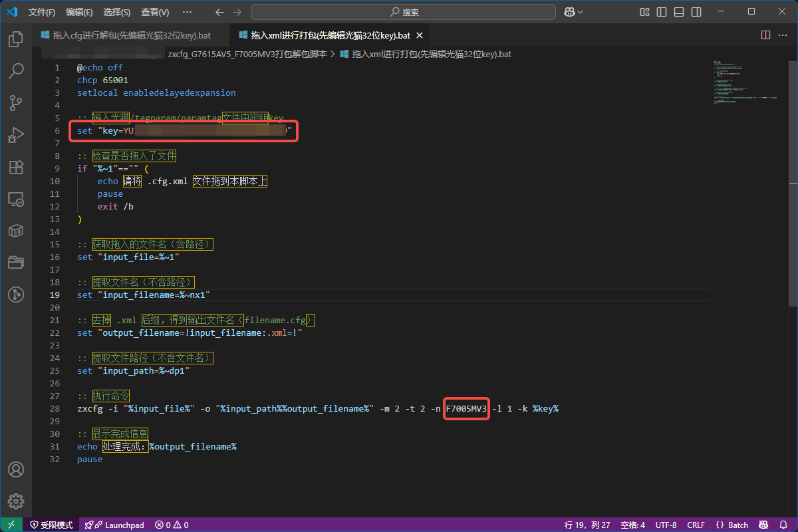Open the Source Control view
This screenshot has height=532, width=798.
coord(16,103)
